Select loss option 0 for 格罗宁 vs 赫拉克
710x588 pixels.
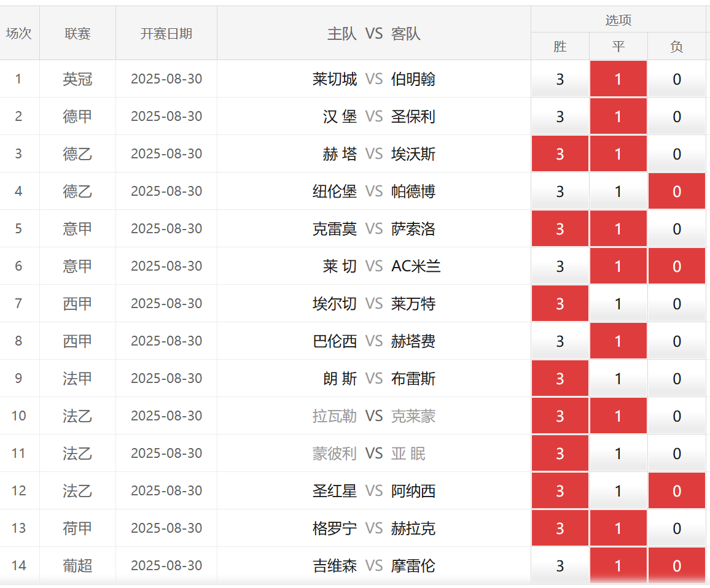click(x=677, y=528)
